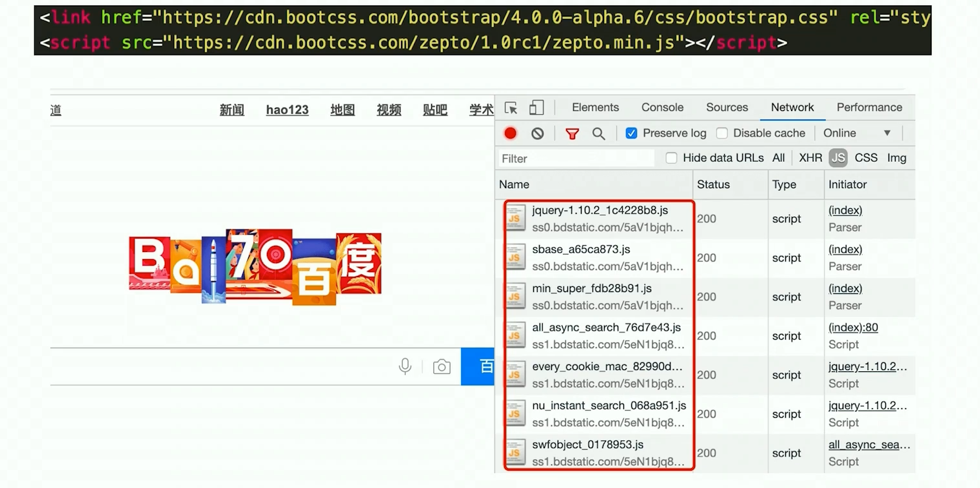Open the hao123 link
Image resolution: width=980 pixels, height=488 pixels.
pyautogui.click(x=287, y=110)
